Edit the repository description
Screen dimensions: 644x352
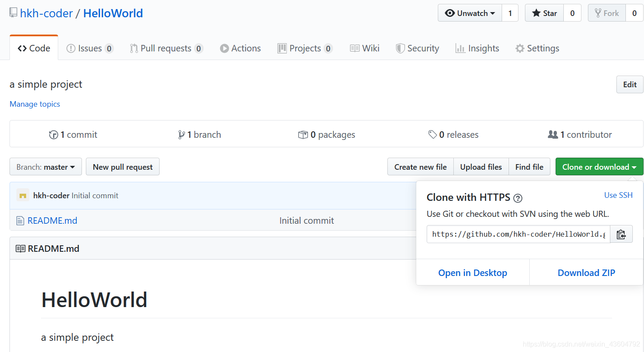coord(630,84)
